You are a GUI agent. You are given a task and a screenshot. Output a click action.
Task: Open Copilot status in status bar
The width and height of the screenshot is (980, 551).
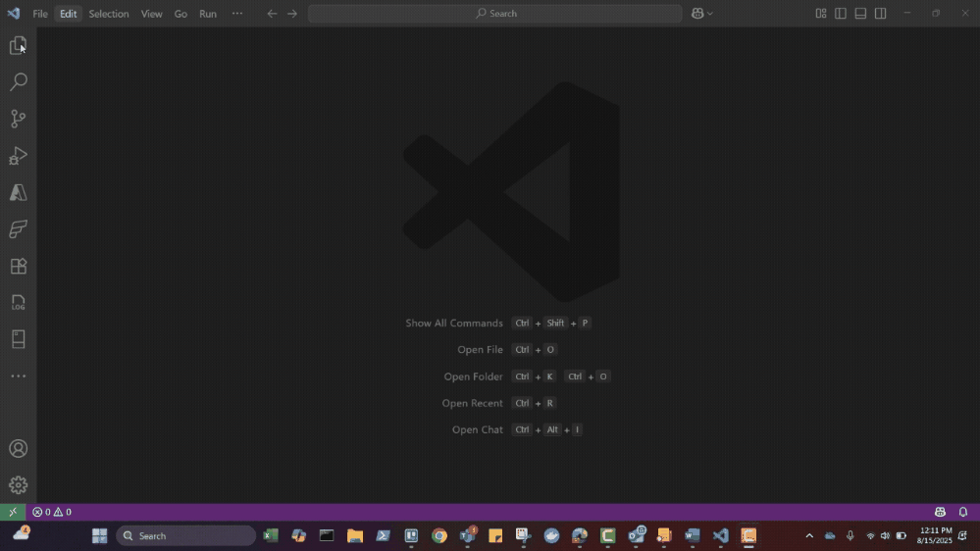click(940, 512)
